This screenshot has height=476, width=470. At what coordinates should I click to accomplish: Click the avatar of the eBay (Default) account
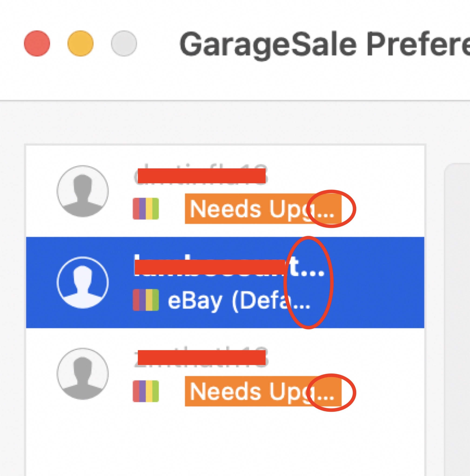tap(83, 283)
